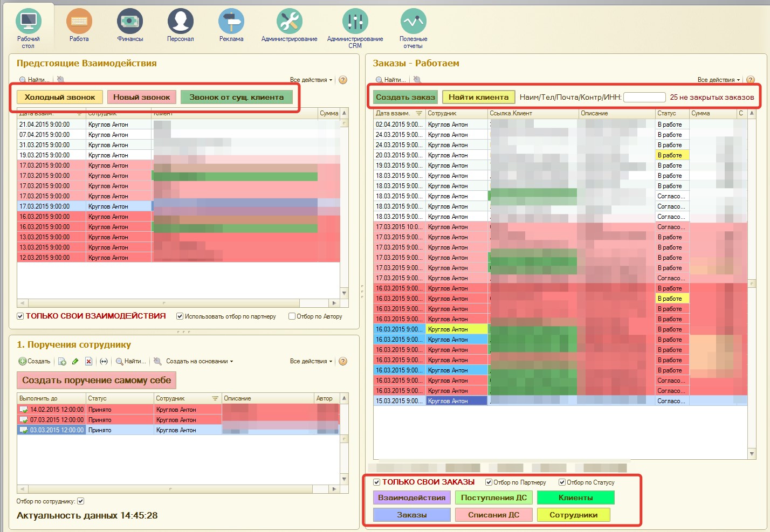Uncheck Отбор по Статусу checkbox
770x532 pixels.
coord(562,482)
